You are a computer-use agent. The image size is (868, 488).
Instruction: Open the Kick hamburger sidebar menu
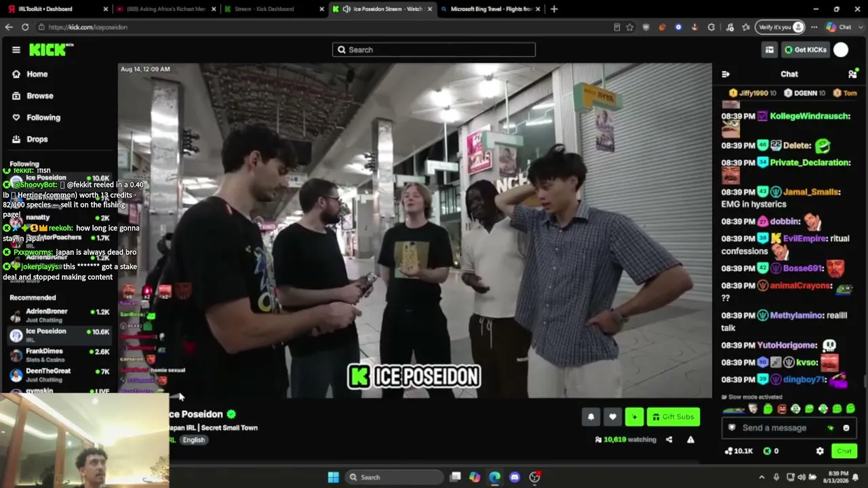(16, 49)
